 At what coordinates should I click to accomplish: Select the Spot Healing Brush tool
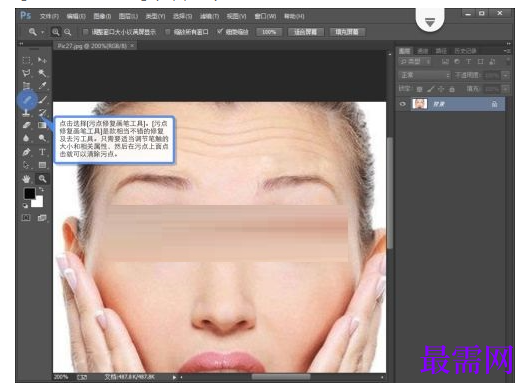click(x=27, y=99)
